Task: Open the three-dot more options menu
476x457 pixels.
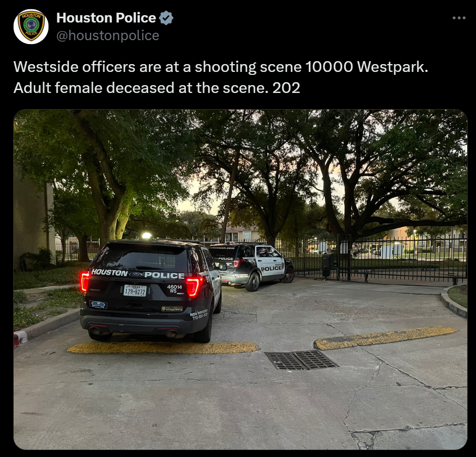Action: (x=459, y=18)
